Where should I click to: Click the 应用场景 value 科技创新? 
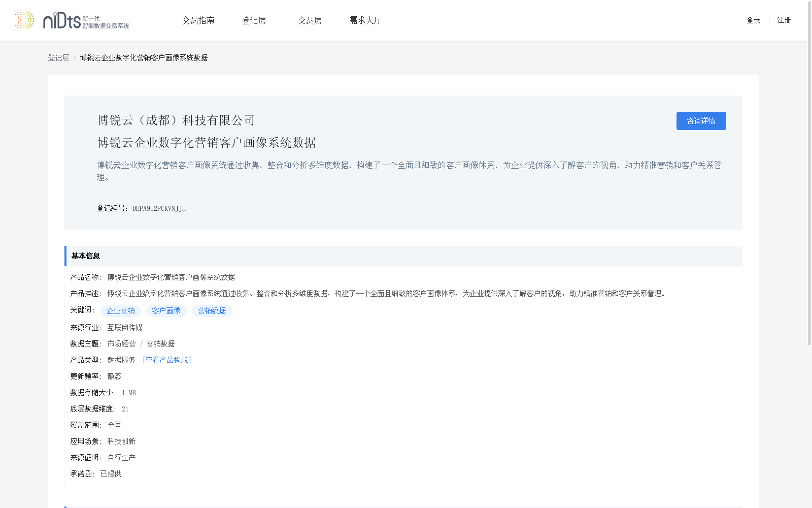[121, 441]
